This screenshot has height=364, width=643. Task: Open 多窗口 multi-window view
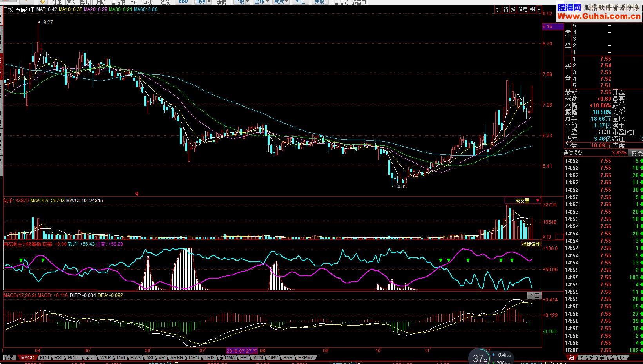pyautogui.click(x=359, y=2)
